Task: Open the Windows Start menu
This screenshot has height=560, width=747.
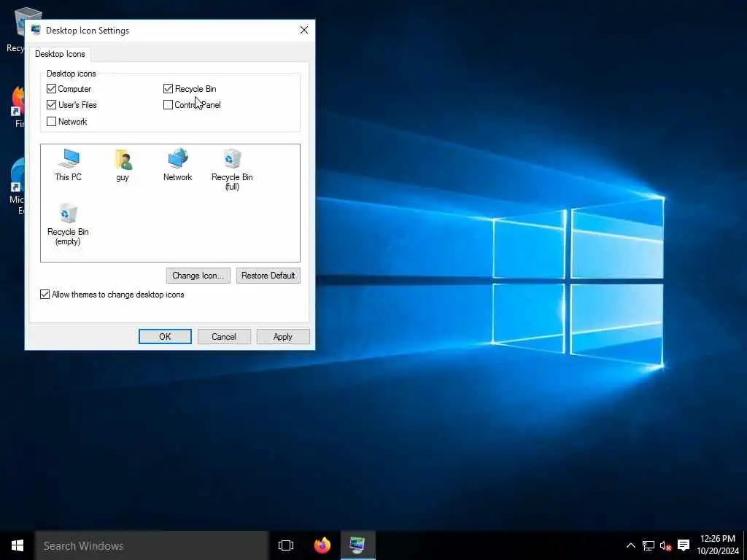Action: pos(18,545)
